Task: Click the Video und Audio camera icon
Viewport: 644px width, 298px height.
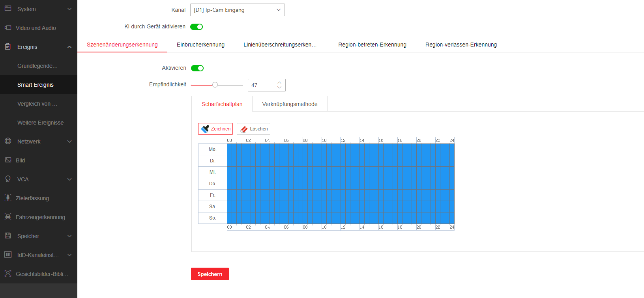Action: (x=8, y=28)
